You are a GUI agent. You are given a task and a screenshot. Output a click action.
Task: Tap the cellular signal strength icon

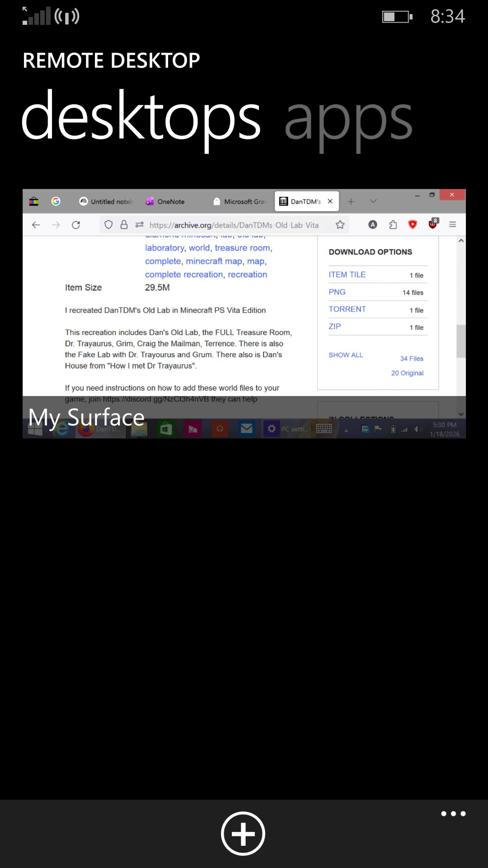[37, 16]
